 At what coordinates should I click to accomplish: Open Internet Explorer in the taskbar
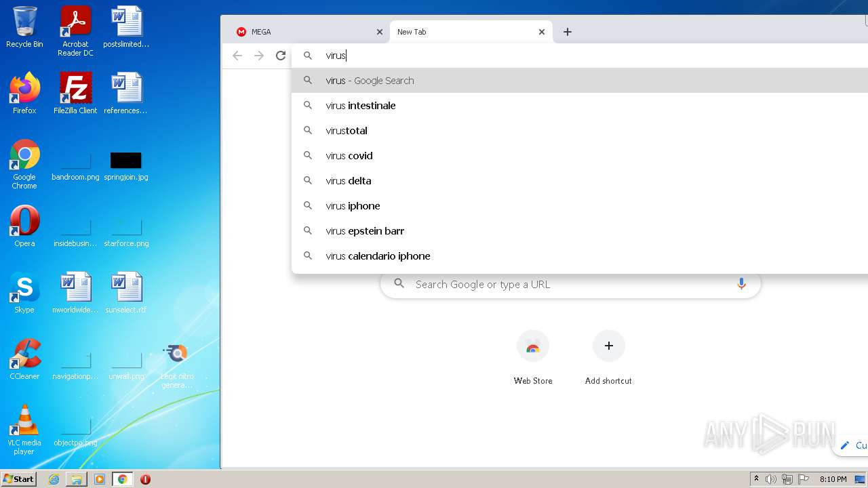pyautogui.click(x=54, y=479)
